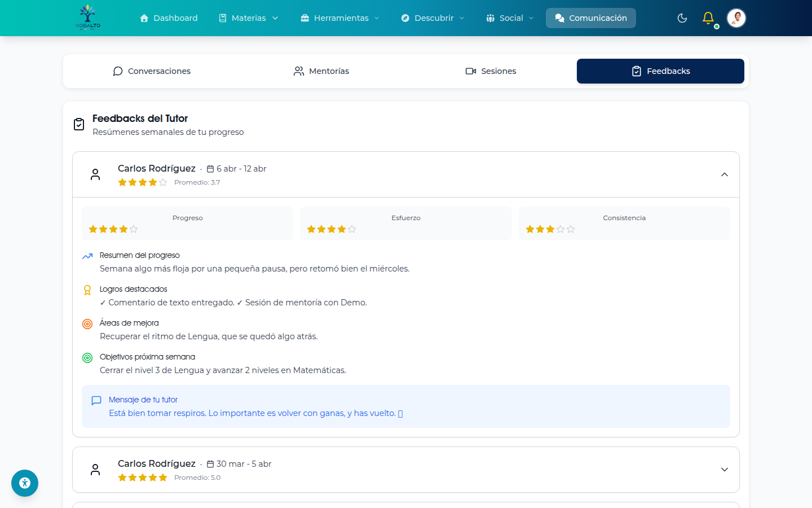Select the Comunicación nav item
The image size is (812, 508).
[591, 18]
